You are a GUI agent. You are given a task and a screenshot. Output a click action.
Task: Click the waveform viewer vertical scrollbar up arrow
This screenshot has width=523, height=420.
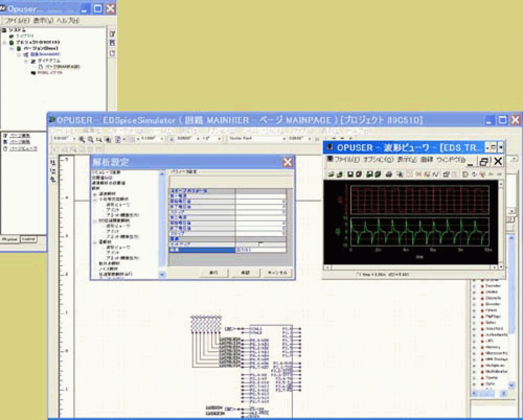coord(501,184)
